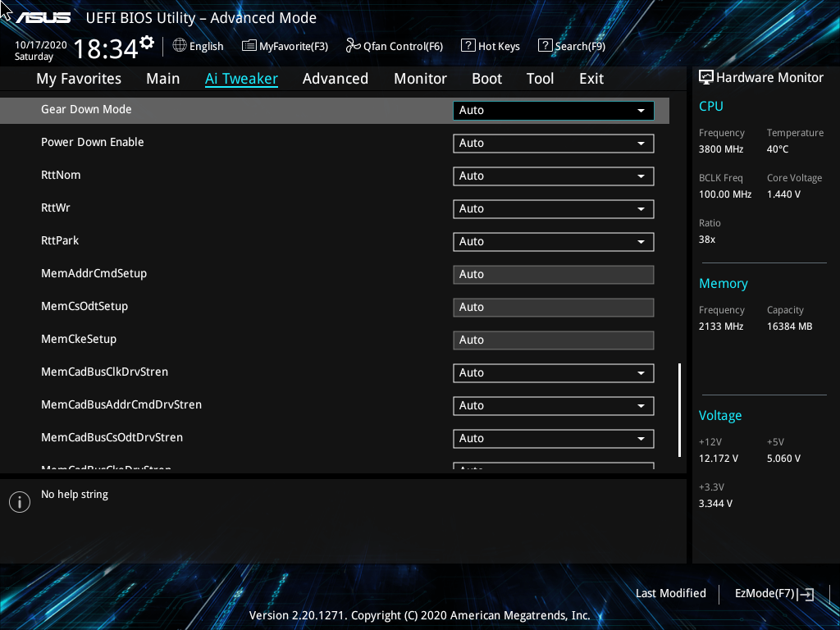Click the MemCkeSetup Auto field

click(x=554, y=340)
